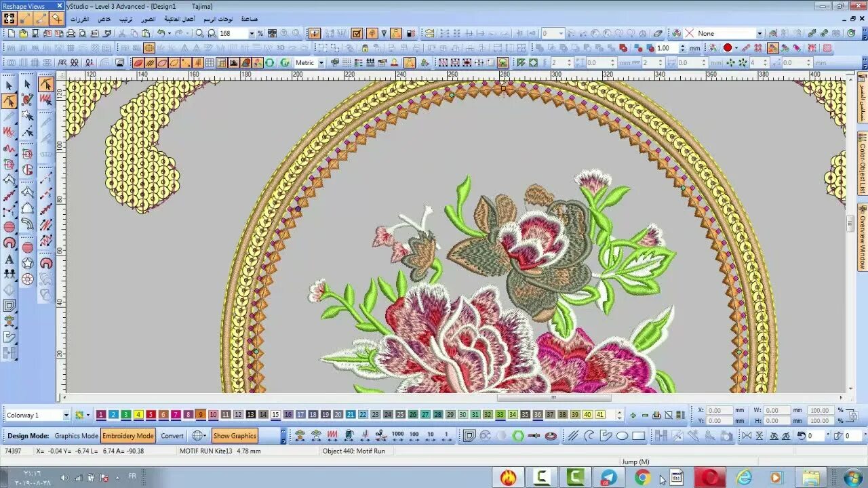Click the eraser icon in top toolbar
This screenshot has width=868, height=488.
(658, 33)
